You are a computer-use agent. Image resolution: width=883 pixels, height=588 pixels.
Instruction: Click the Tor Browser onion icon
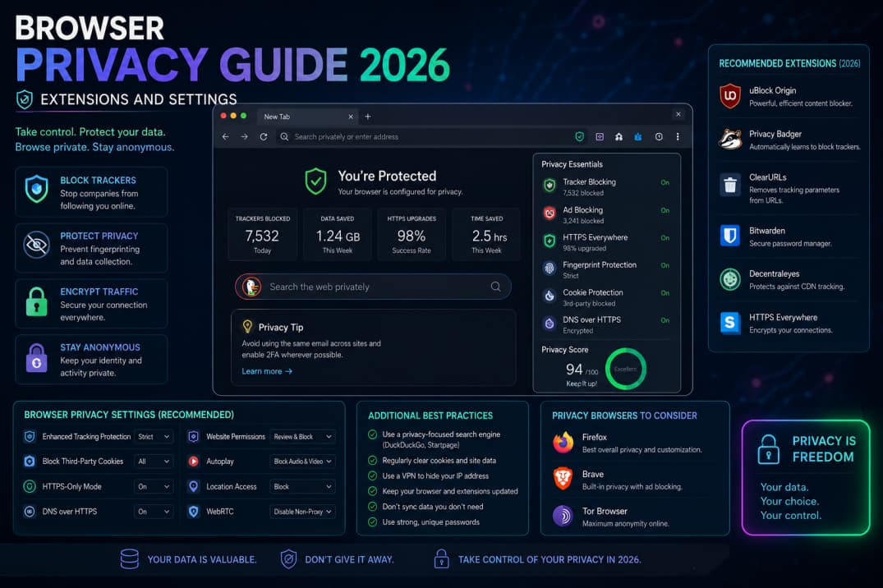(563, 516)
